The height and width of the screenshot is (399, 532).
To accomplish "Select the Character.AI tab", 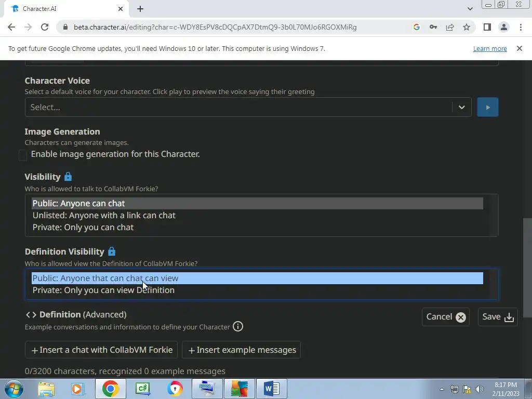I will [66, 9].
